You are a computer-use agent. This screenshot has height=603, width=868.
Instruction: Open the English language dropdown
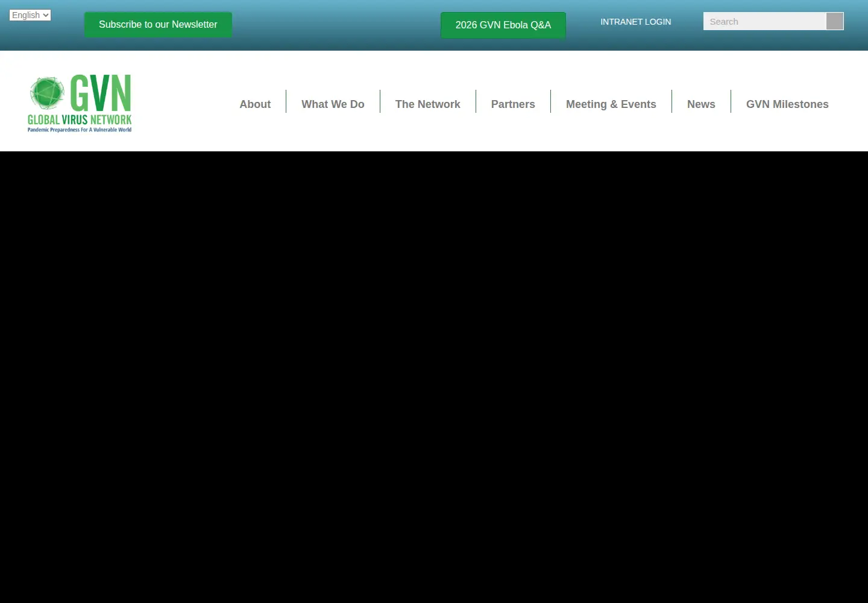pos(30,15)
